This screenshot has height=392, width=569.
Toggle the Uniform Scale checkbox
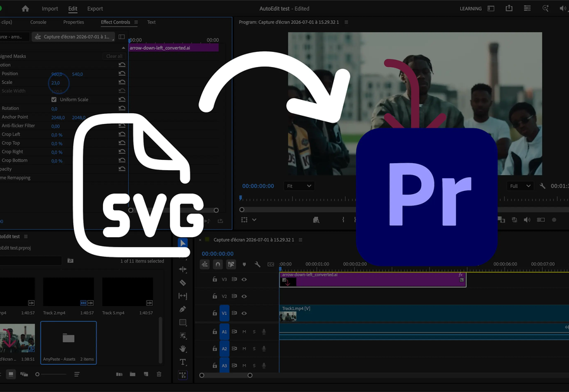[54, 99]
